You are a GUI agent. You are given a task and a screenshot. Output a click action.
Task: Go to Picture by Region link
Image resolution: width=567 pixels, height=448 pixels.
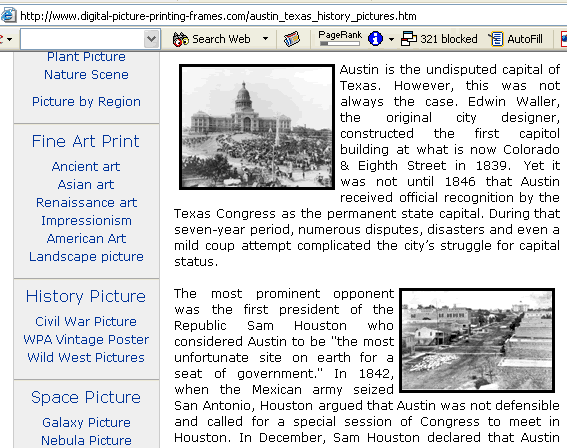[86, 102]
